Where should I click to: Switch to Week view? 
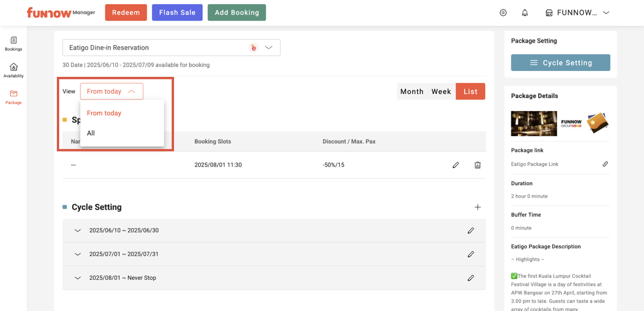(441, 92)
